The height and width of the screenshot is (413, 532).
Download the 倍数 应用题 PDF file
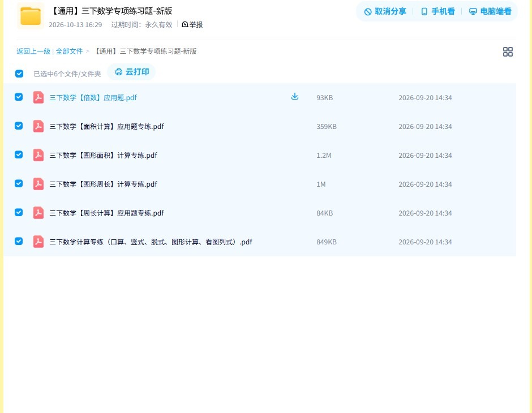pos(295,97)
